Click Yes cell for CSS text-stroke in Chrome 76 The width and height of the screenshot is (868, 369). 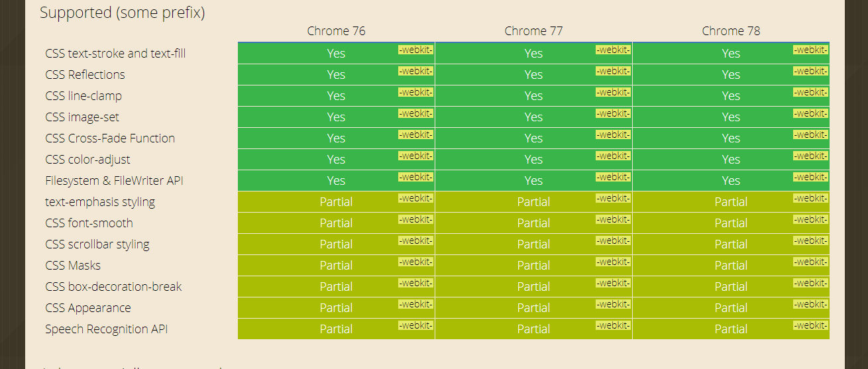[336, 54]
